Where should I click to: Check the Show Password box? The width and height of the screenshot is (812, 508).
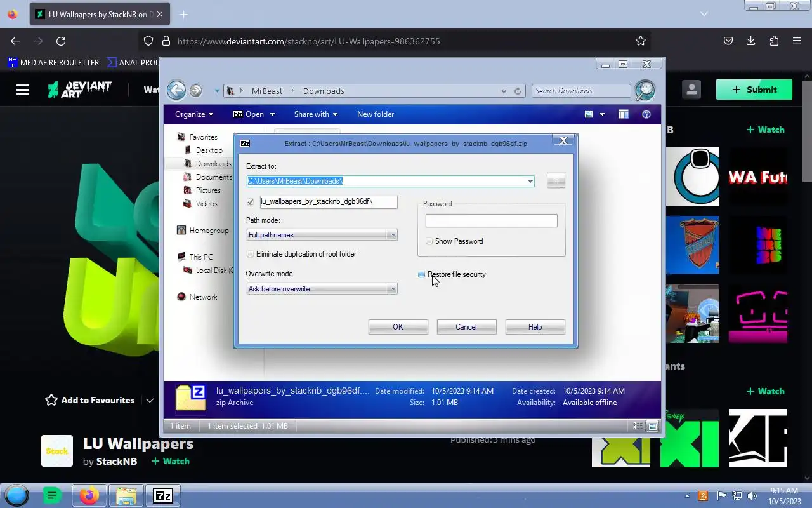(429, 241)
